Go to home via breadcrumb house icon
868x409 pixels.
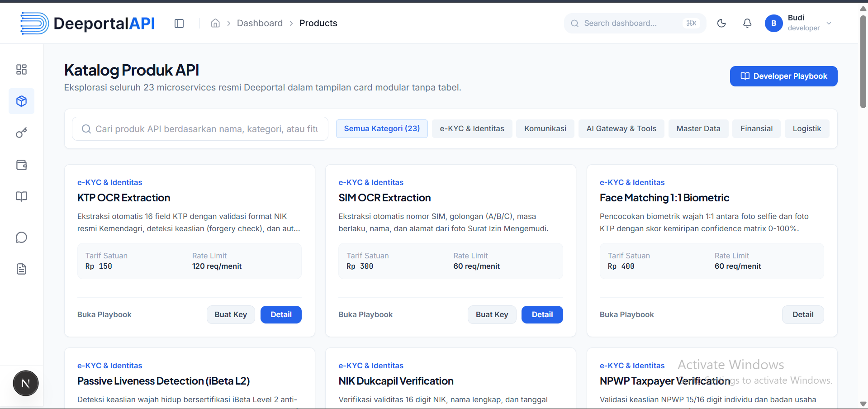point(215,24)
